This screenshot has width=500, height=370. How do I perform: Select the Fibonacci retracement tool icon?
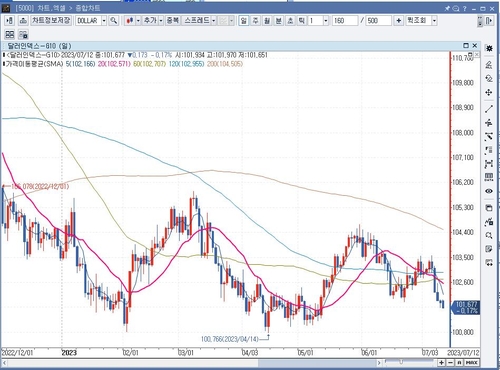coord(489,150)
